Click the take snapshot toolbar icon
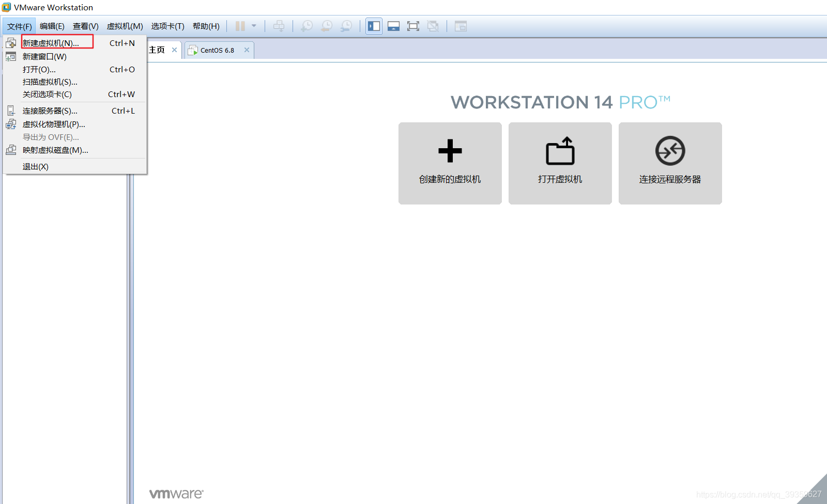The image size is (827, 504). [x=307, y=26]
